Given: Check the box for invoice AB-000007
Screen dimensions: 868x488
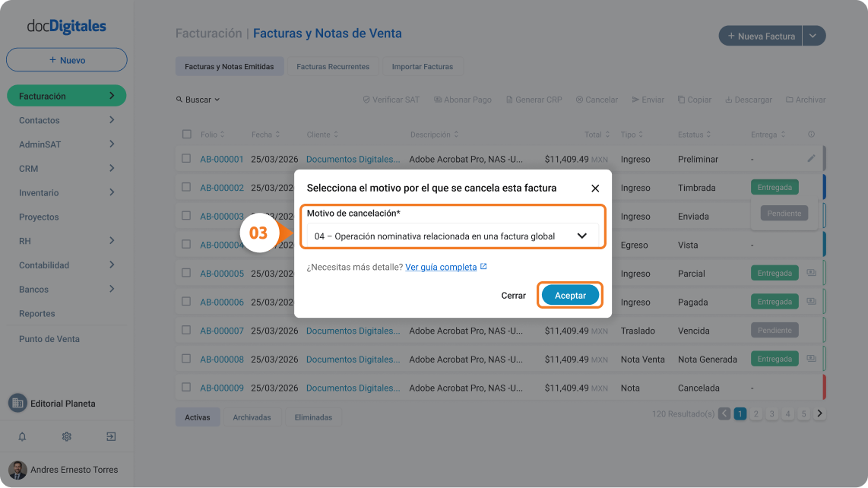Looking at the screenshot, I should point(186,330).
